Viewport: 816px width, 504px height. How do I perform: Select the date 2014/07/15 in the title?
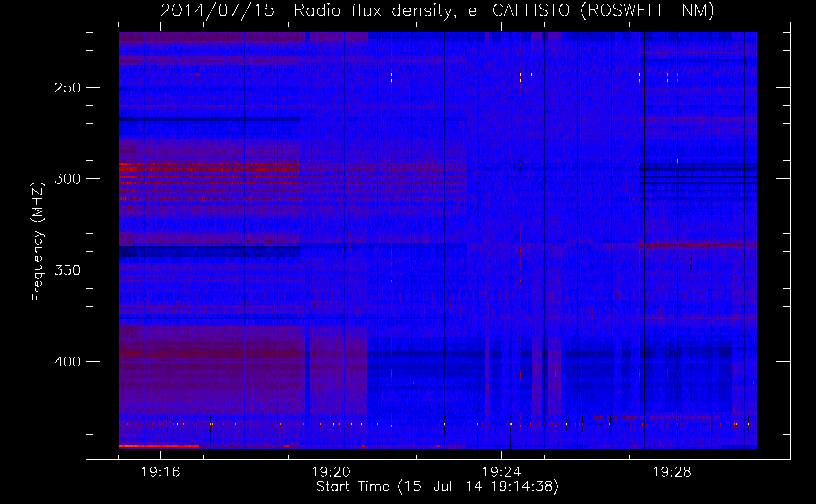point(218,11)
